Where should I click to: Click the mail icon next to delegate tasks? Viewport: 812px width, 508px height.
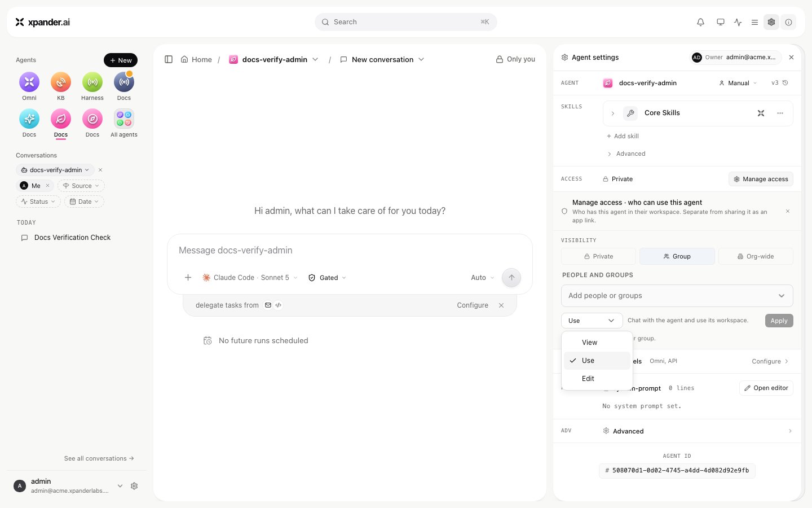point(268,305)
